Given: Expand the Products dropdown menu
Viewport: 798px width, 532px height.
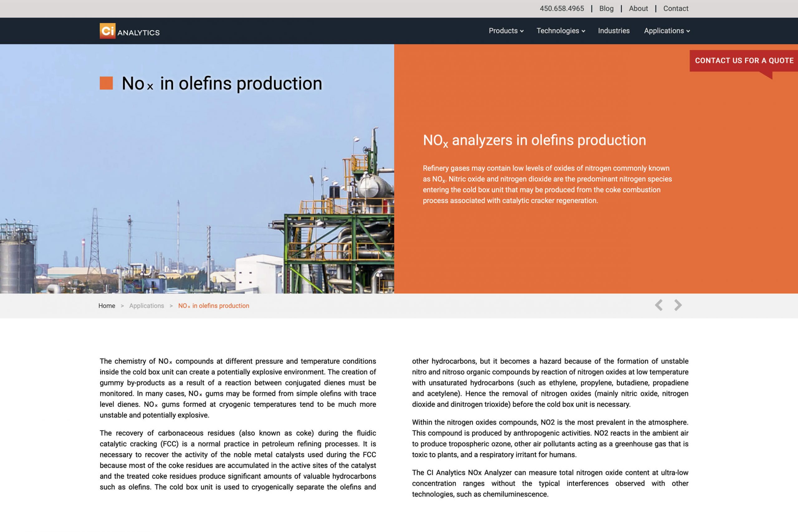Looking at the screenshot, I should [506, 31].
